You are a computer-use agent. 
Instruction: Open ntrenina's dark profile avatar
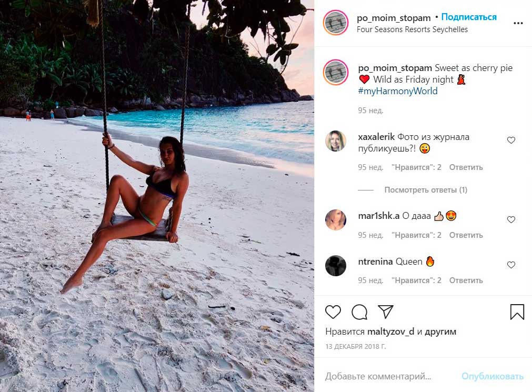(336, 266)
